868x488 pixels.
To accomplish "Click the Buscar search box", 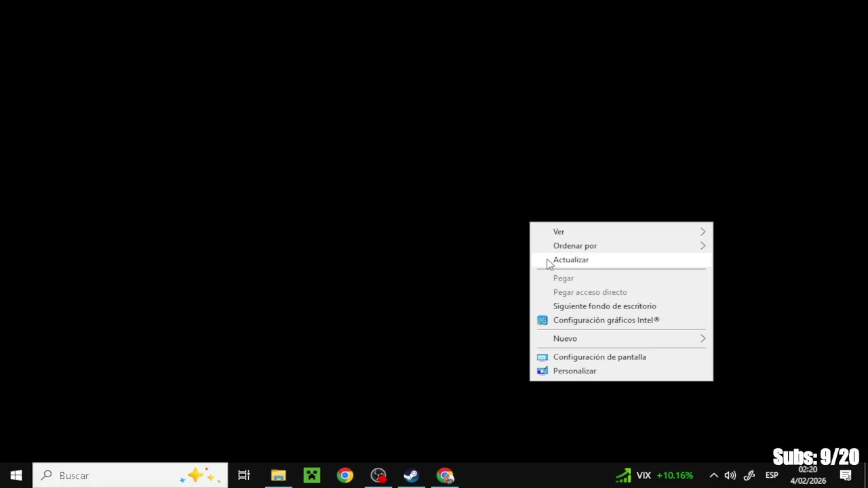I will point(130,475).
